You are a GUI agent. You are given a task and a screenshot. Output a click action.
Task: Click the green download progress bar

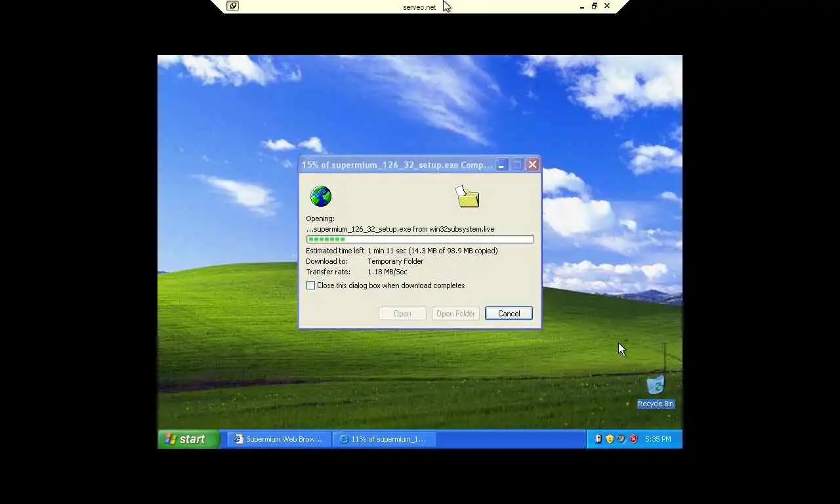click(x=420, y=240)
